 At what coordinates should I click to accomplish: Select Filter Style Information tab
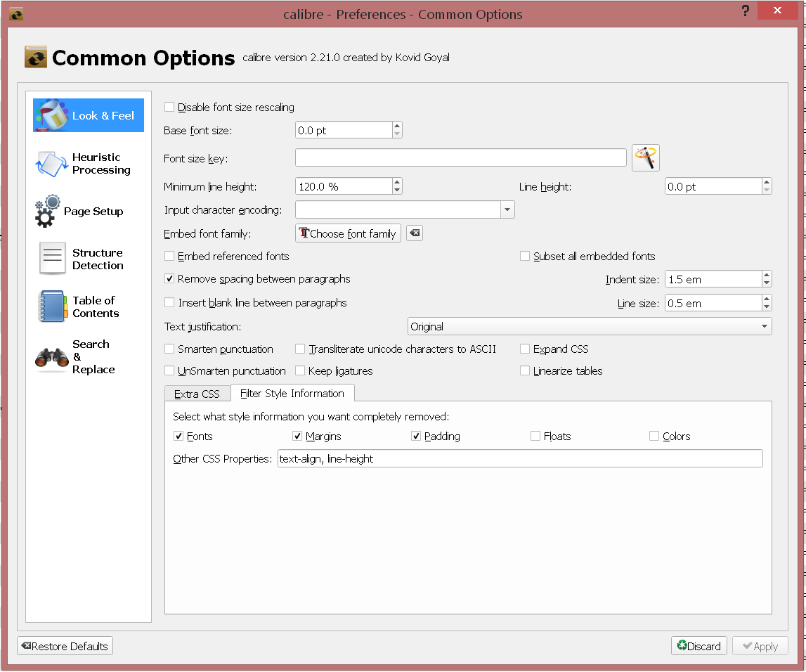click(292, 394)
